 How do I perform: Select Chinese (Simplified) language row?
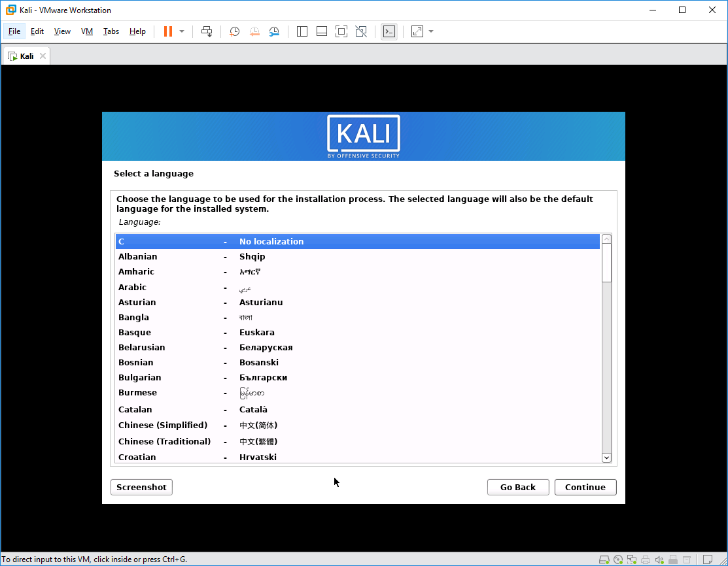tap(358, 425)
